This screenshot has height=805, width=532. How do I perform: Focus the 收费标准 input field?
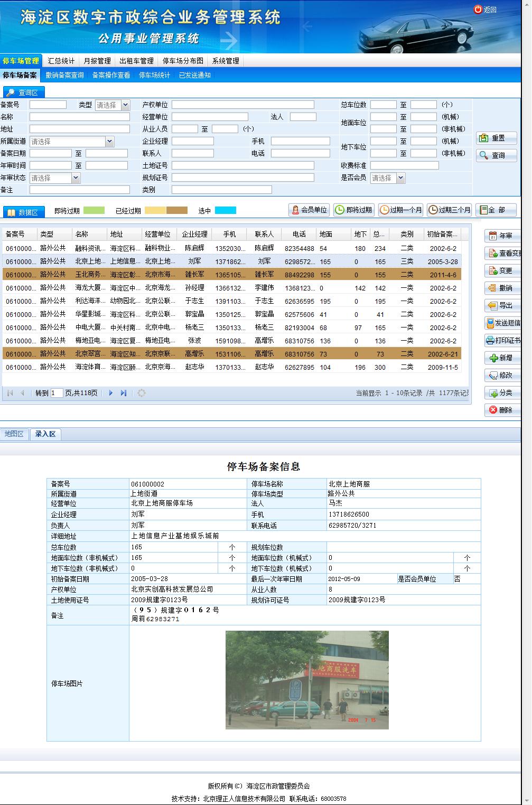(405, 165)
